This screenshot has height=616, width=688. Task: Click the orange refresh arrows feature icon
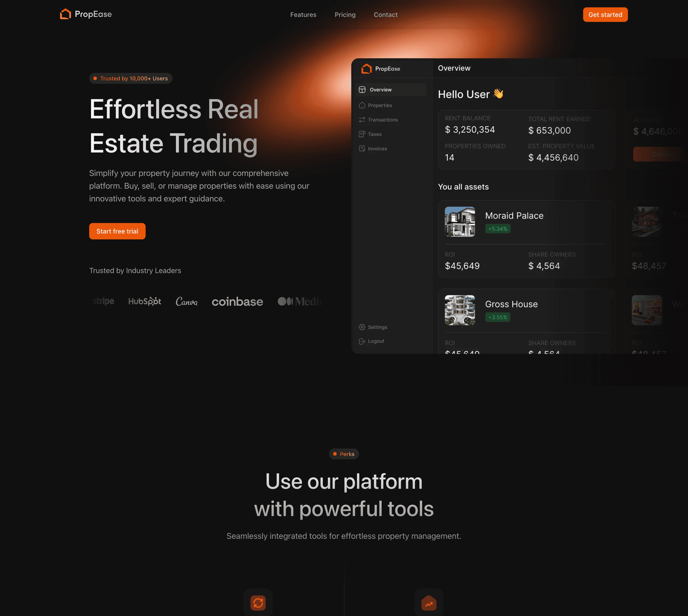(258, 603)
